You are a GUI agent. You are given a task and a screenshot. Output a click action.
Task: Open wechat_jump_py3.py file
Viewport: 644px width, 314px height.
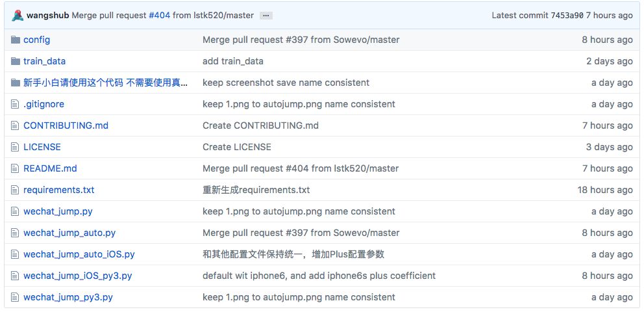click(x=68, y=297)
